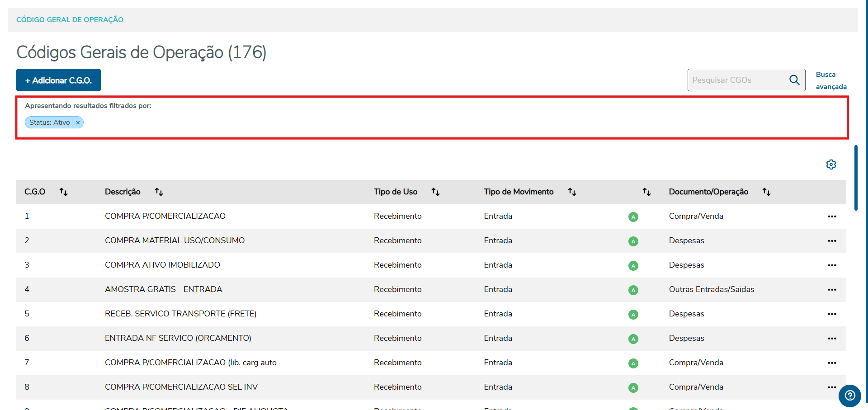Click active status badge on RECEB. SERVICO TRANSPORTE
Viewport: 868px width, 410px height.
pos(633,315)
